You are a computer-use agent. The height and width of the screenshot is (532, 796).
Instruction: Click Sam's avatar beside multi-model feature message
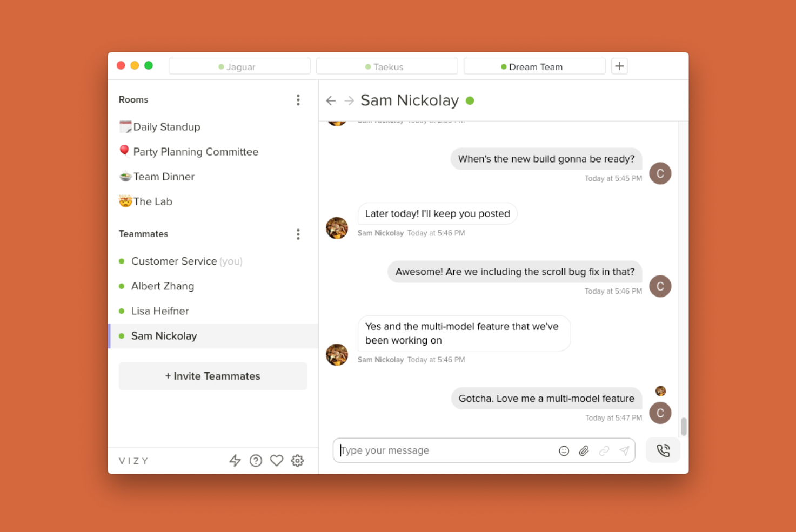click(x=337, y=355)
